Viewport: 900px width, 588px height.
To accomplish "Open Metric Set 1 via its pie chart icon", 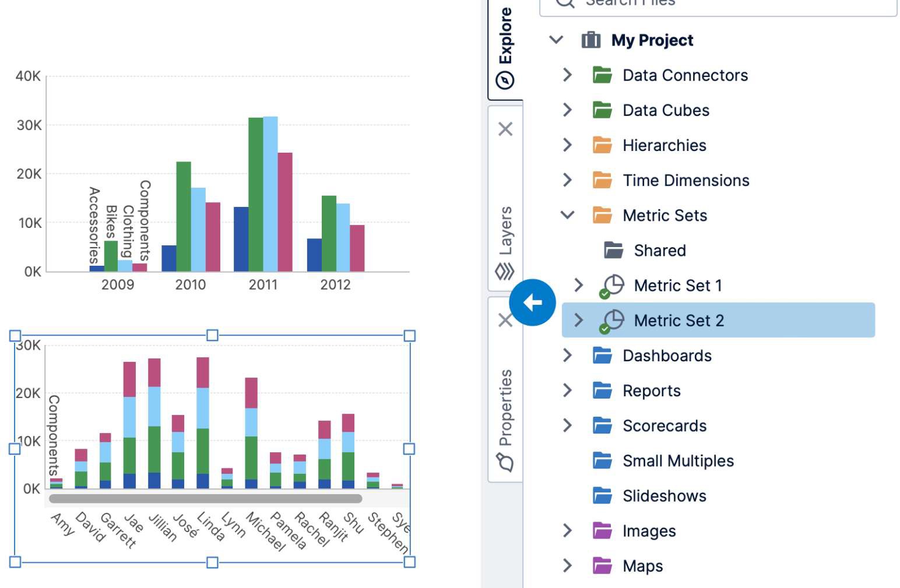I will [616, 285].
